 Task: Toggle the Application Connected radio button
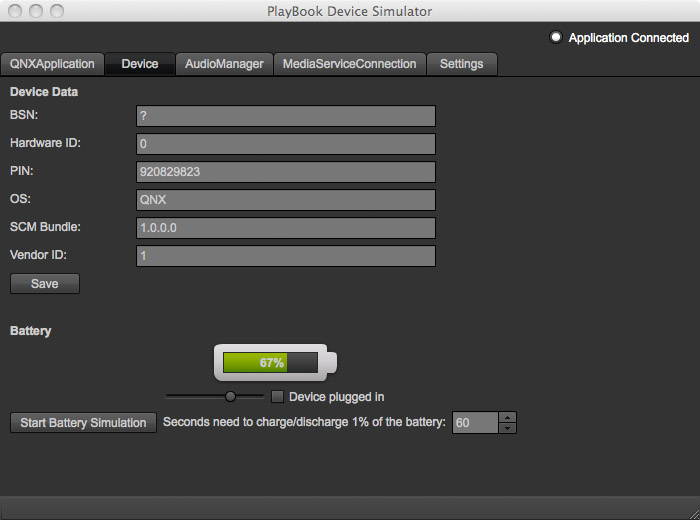pyautogui.click(x=556, y=37)
